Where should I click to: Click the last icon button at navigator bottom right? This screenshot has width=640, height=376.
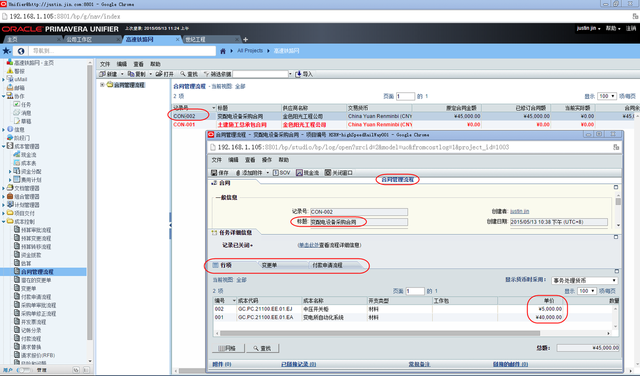point(86,370)
